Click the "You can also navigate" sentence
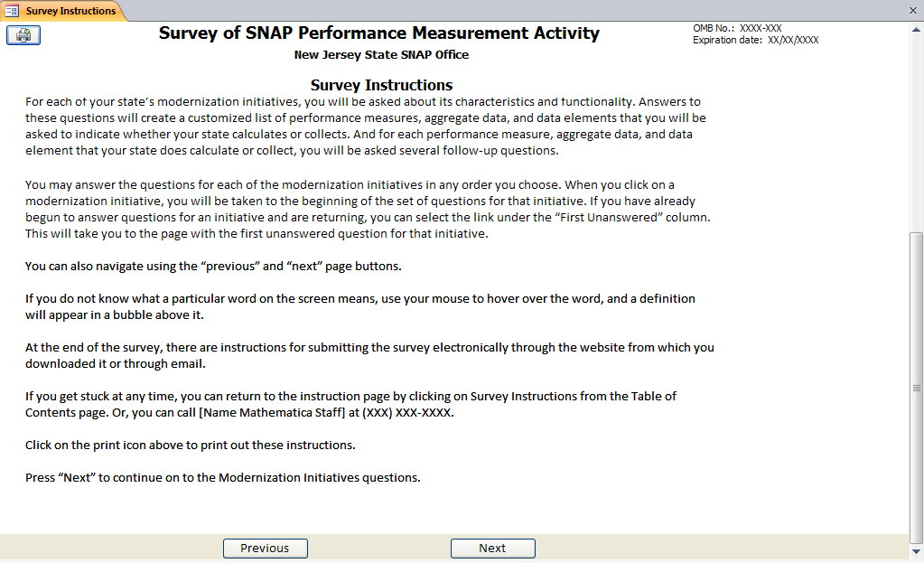The height and width of the screenshot is (563, 924). tap(213, 267)
